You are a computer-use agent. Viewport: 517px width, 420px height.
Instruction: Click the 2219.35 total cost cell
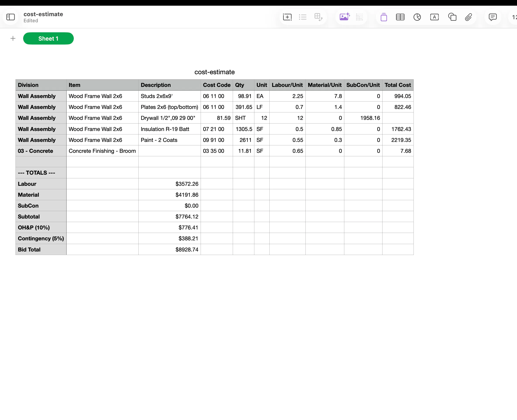click(x=398, y=140)
